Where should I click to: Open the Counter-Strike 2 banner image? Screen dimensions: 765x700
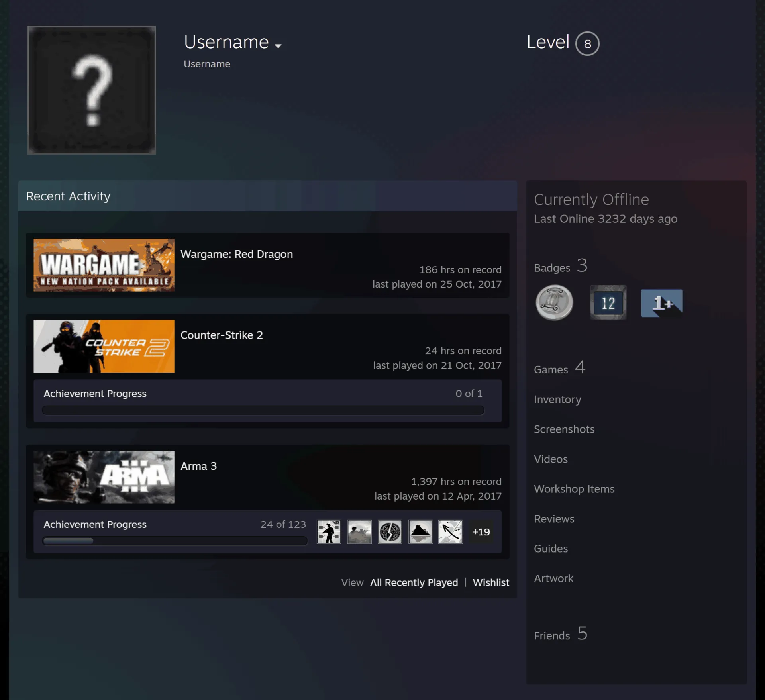(104, 346)
